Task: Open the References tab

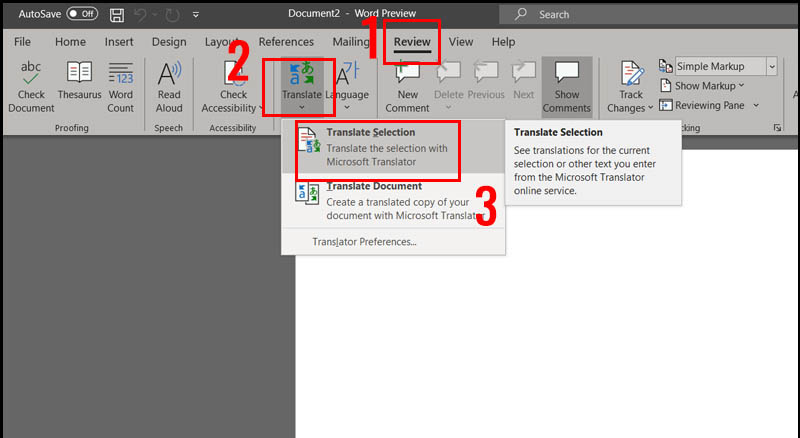Action: coord(286,42)
